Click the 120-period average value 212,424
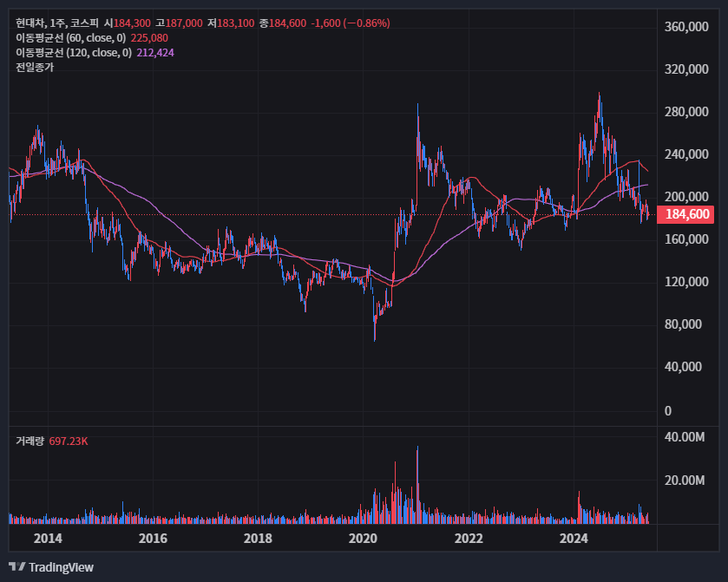Image resolution: width=728 pixels, height=582 pixels. click(155, 53)
